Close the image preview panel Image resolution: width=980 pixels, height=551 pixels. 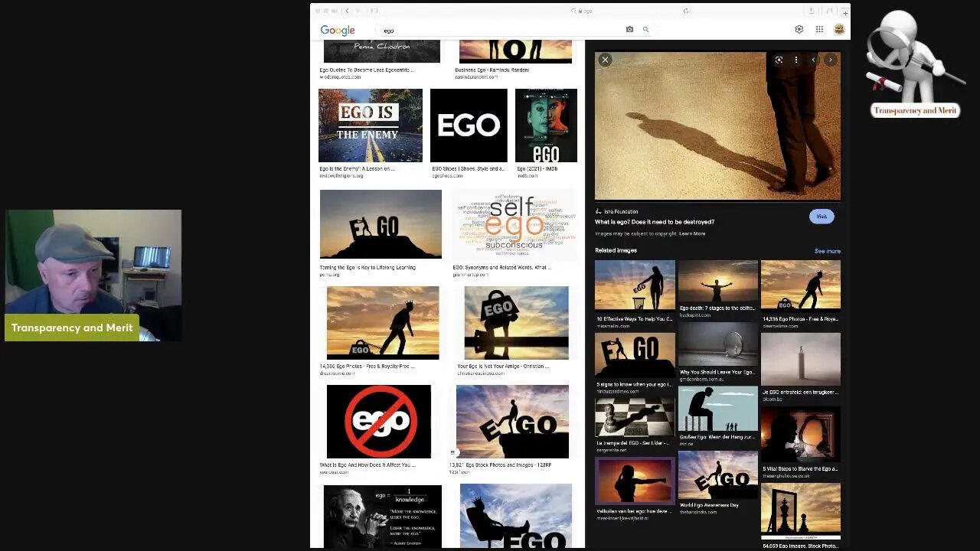tap(605, 60)
